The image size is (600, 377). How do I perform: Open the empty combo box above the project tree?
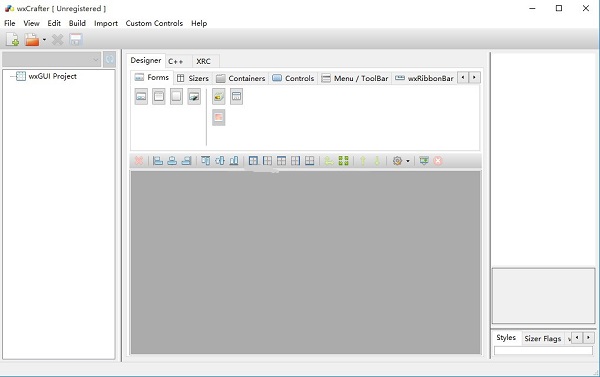pyautogui.click(x=51, y=60)
